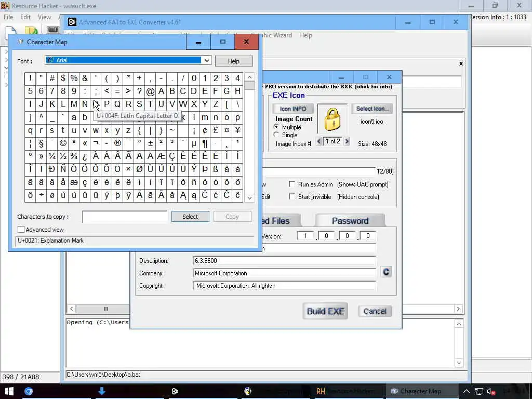The image size is (532, 399).
Task: Click the Icon INFO button
Action: [x=293, y=109]
